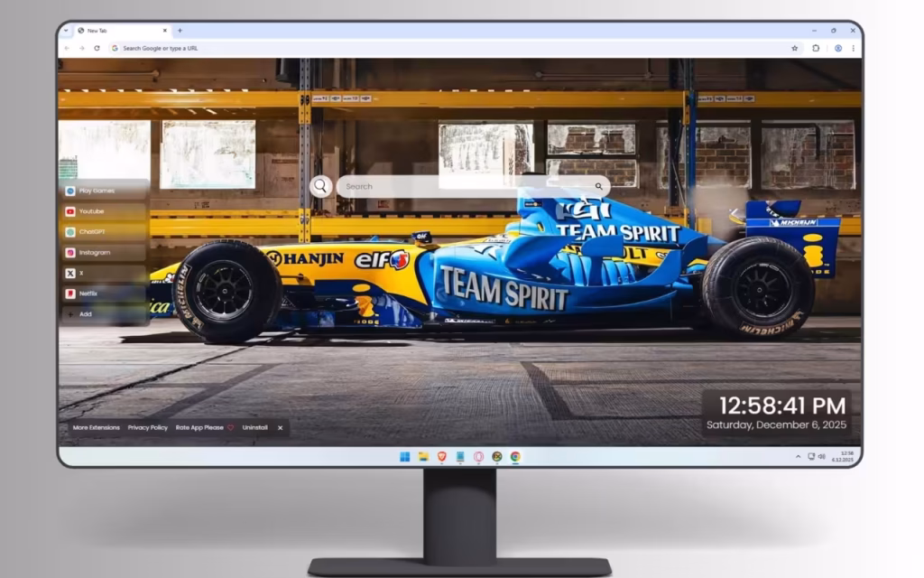
Task: Dismiss the bottom extension links bar
Action: [280, 427]
